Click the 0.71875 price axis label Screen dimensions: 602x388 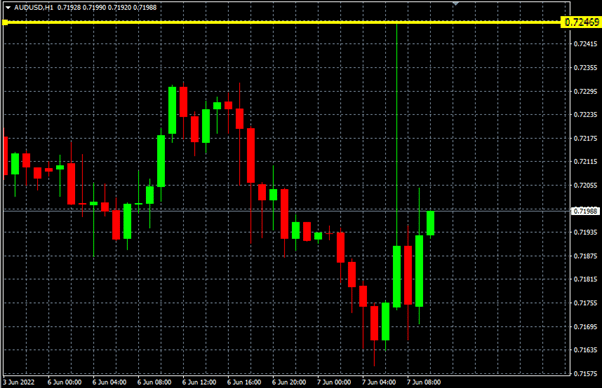[x=585, y=256]
